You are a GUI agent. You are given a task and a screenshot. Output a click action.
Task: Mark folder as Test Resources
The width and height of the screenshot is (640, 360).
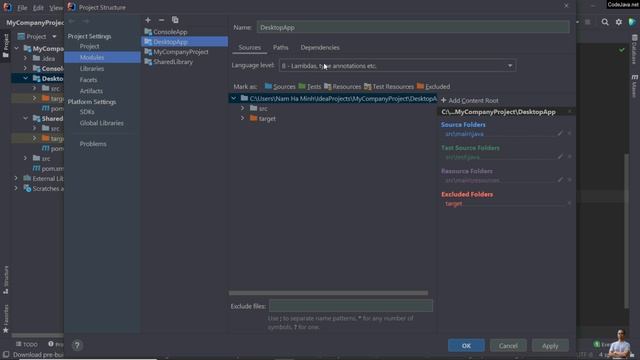point(389,87)
